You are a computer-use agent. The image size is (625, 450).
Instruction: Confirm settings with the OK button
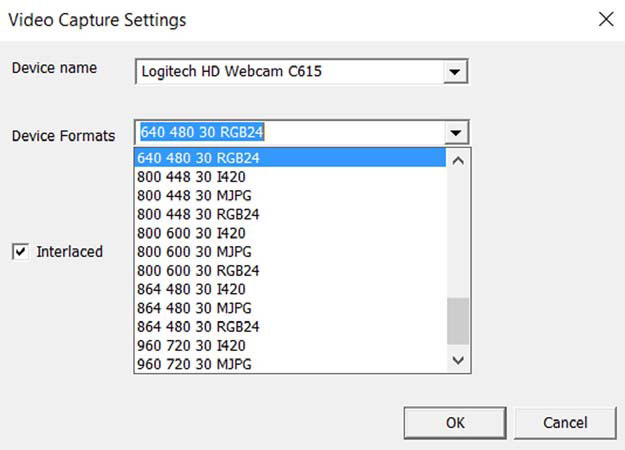coord(455,422)
